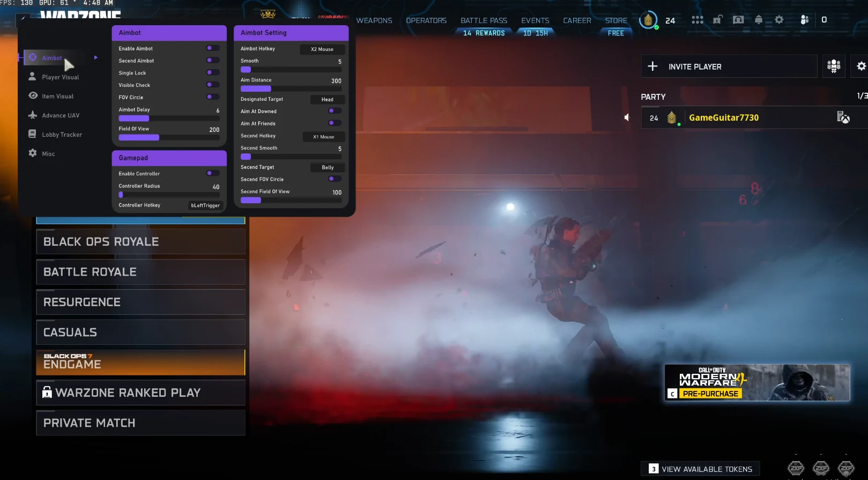The width and height of the screenshot is (868, 480).
Task: Open Second Target Belly dropdown
Action: [328, 167]
